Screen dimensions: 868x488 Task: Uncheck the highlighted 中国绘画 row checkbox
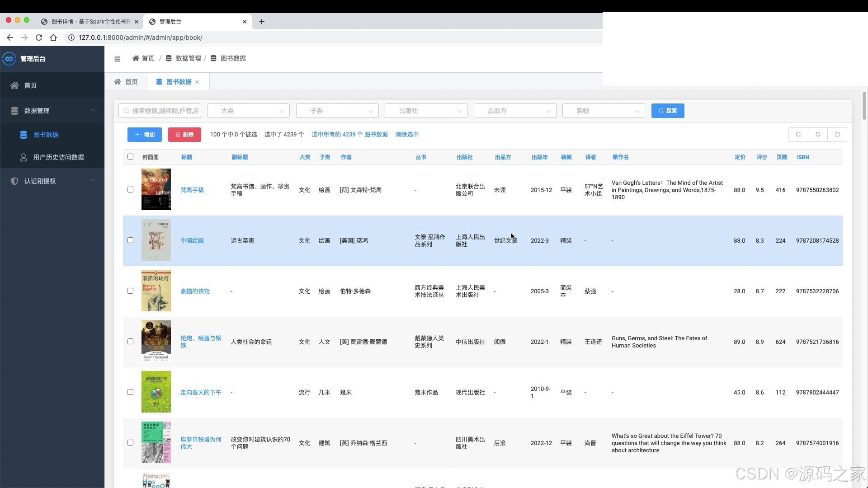click(130, 240)
